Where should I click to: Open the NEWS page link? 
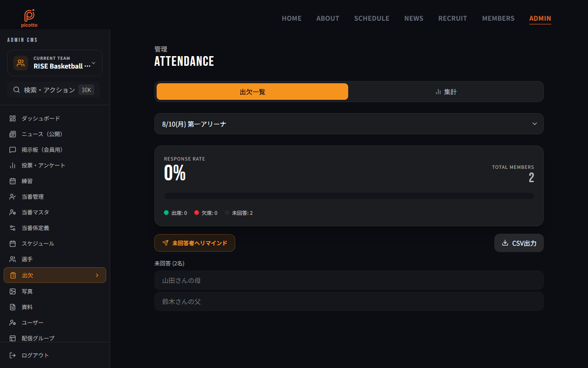coord(414,18)
